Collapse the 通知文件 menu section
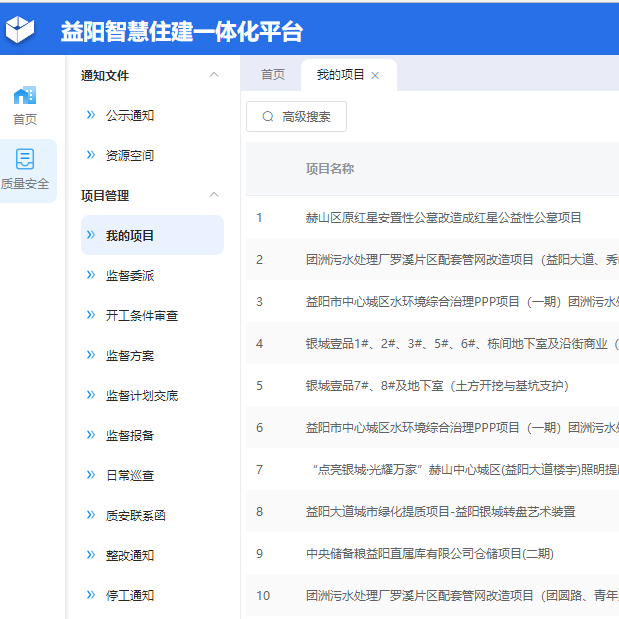 click(213, 75)
